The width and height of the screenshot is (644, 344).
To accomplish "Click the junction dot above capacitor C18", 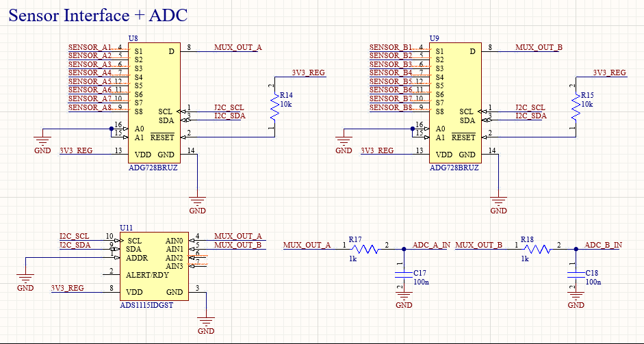I will tap(576, 249).
